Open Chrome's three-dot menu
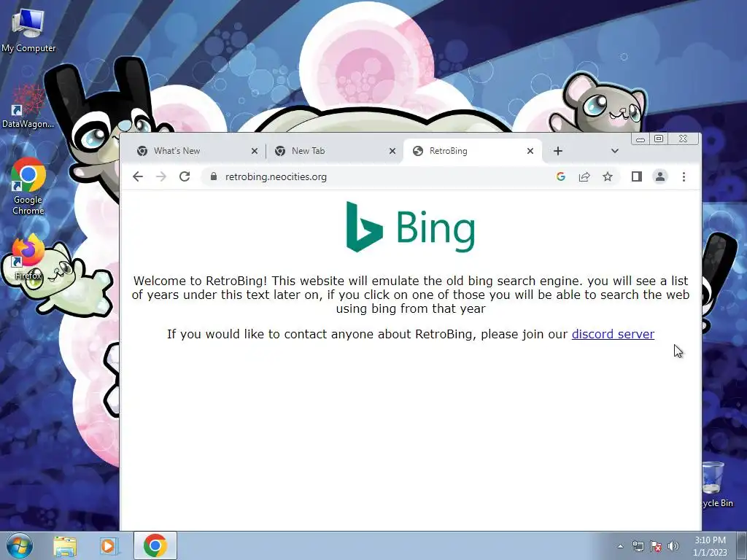Viewport: 747px width, 560px height. [684, 176]
